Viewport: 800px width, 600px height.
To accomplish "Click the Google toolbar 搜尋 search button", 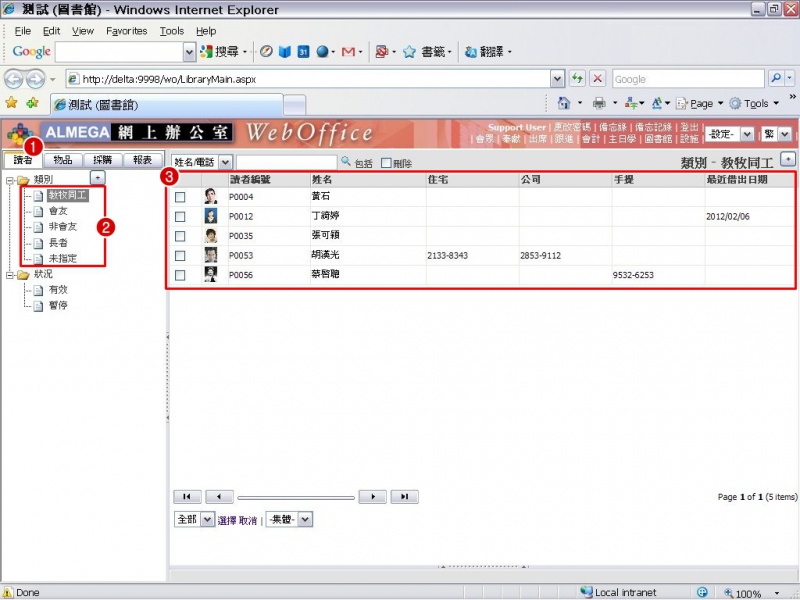I will 220,52.
